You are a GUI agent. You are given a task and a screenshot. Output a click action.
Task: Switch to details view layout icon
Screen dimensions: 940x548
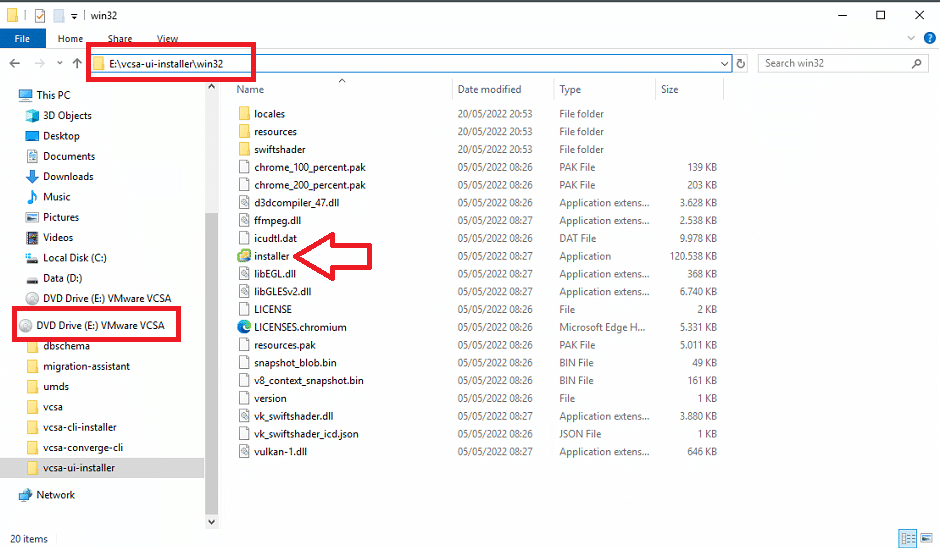point(908,538)
